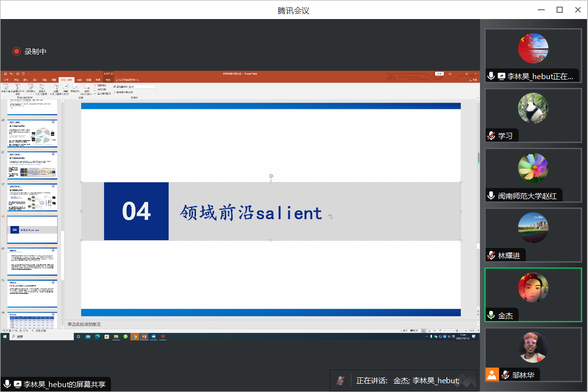The height and width of the screenshot is (392, 588).
Task: Click the red 录制中 recording indicator icon
Action: click(17, 51)
